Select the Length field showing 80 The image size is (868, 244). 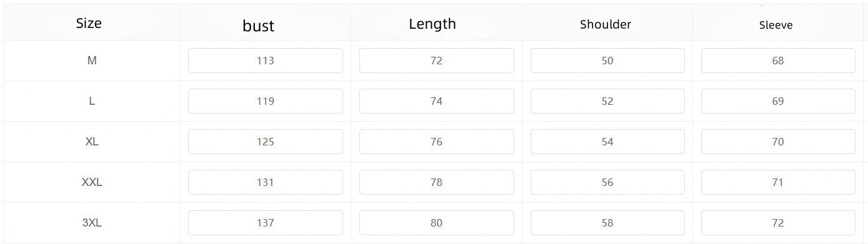pos(436,223)
